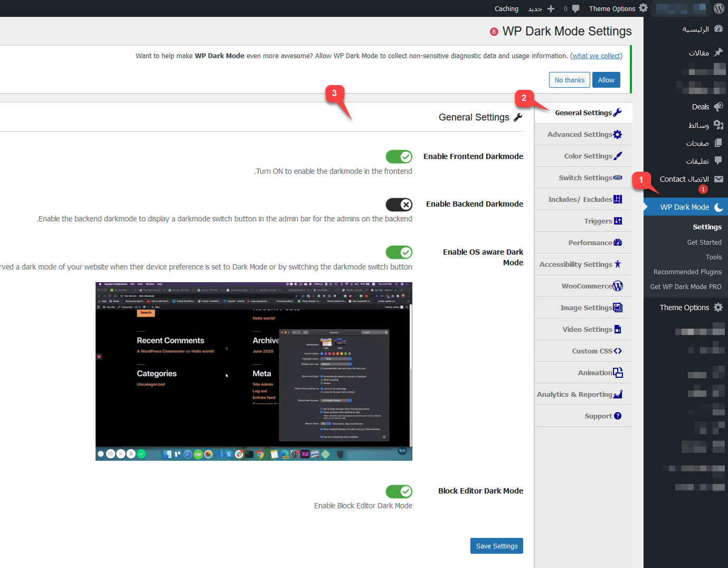Viewport: 728px width, 568px height.
Task: Open Recommended Plugins submenu item
Action: click(687, 272)
